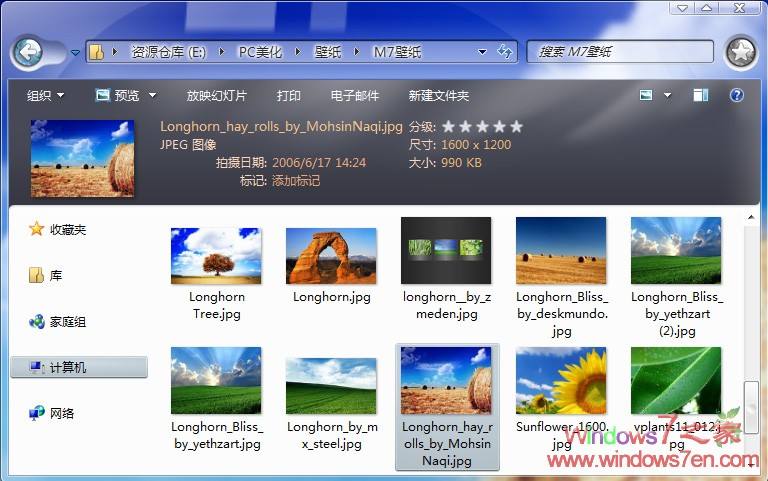
Task: Select 库 in the navigation pane
Action: click(46, 275)
